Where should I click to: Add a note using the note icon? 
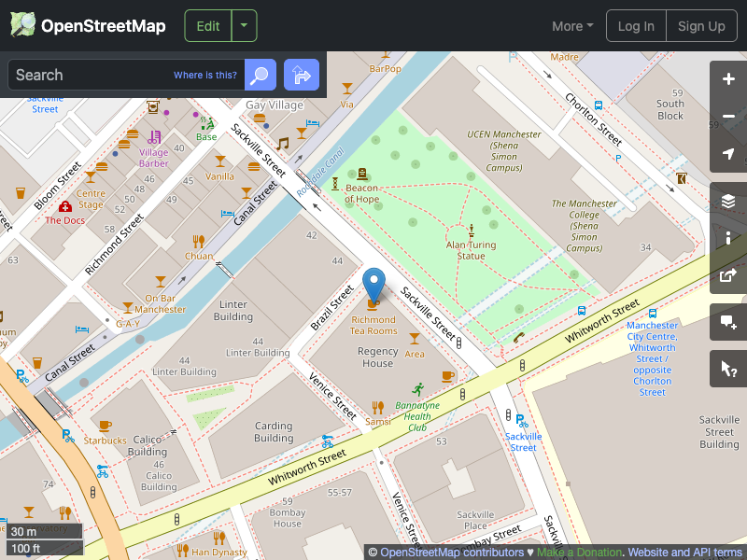728,322
